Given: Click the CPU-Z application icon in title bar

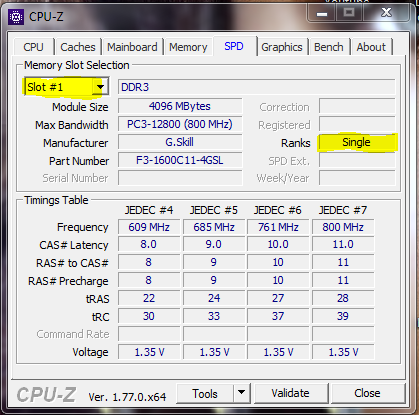Looking at the screenshot, I should click(16, 17).
